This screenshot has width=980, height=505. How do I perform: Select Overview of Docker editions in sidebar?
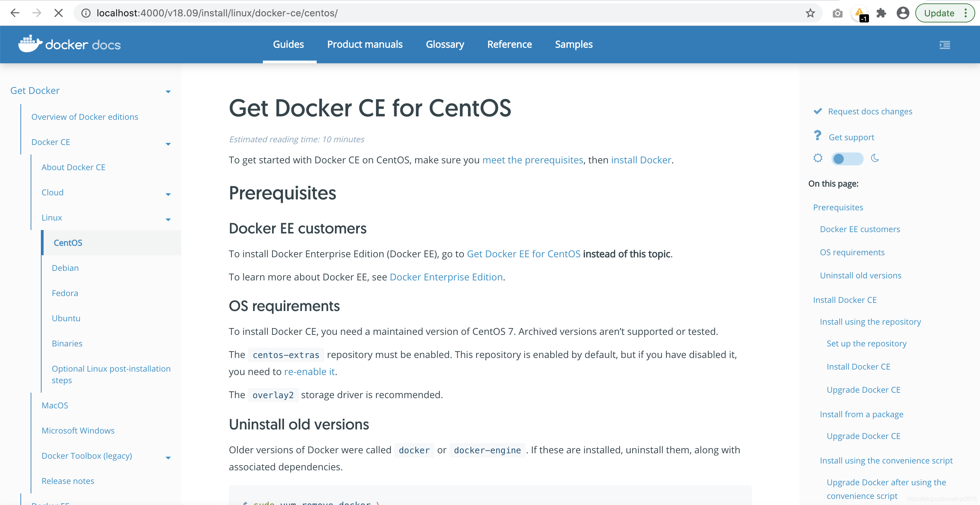click(x=84, y=117)
